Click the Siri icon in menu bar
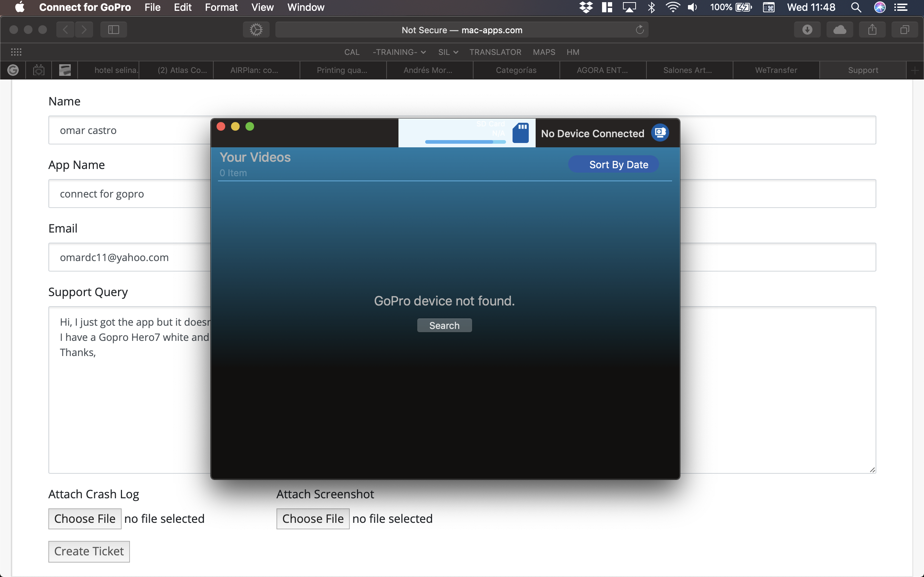This screenshot has width=924, height=577. tap(880, 7)
